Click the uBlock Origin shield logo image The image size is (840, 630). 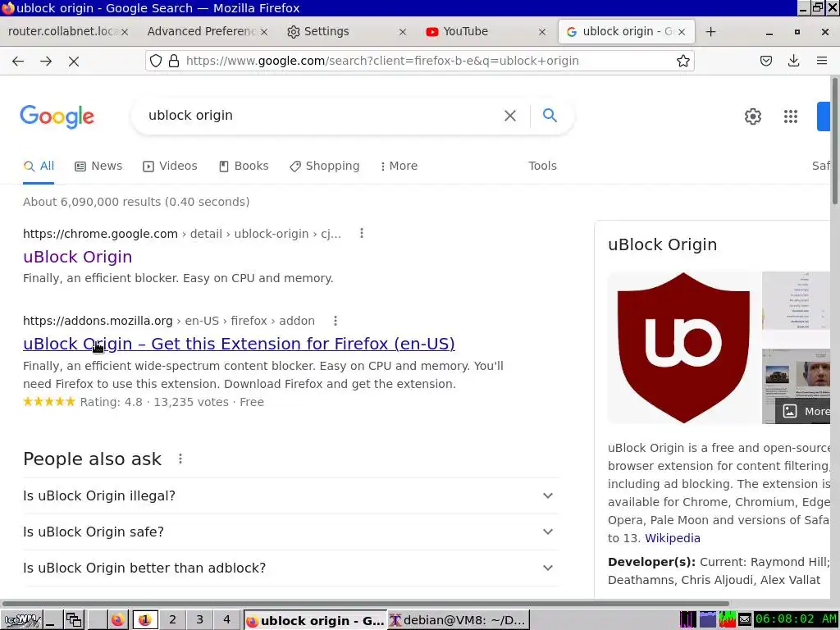point(683,348)
